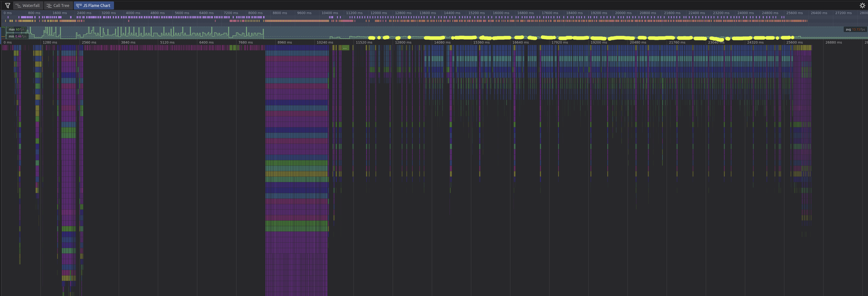868x296 pixels.
Task: Click the JS Flame Chart icon
Action: coord(79,5)
